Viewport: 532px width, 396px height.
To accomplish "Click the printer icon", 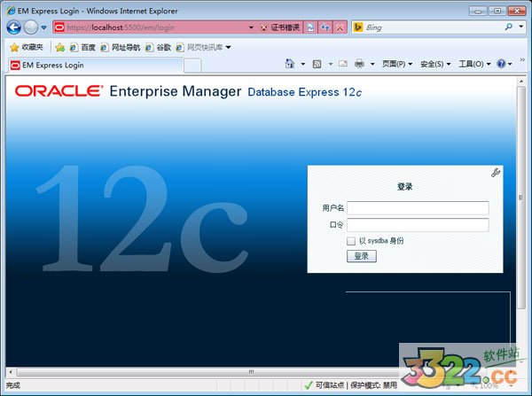I will point(359,64).
